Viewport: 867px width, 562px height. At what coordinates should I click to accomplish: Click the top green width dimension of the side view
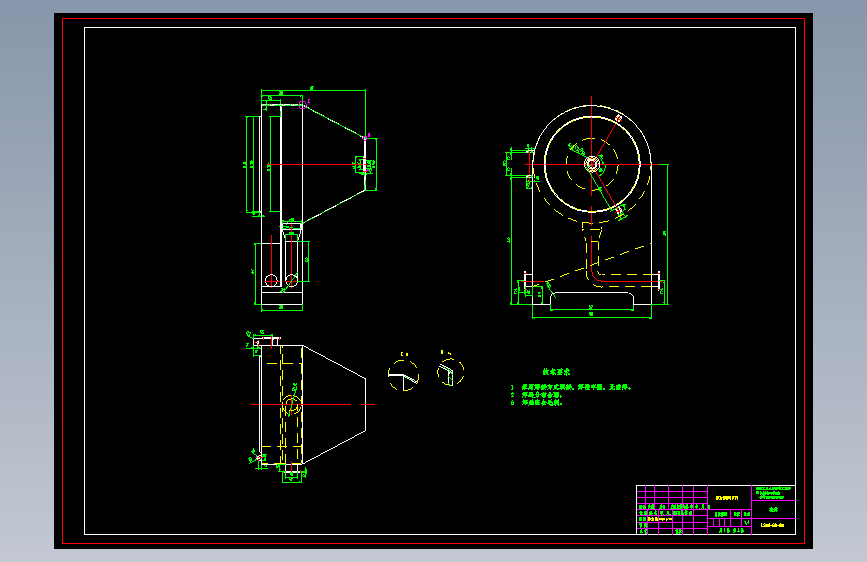(x=313, y=89)
